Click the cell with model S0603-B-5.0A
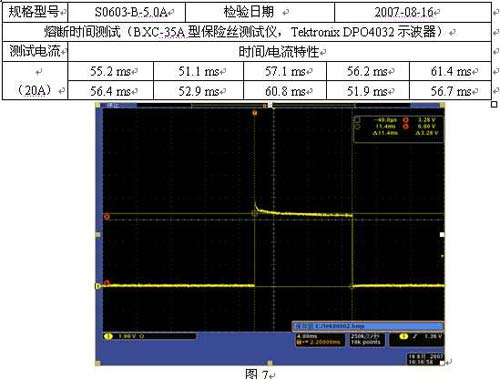This screenshot has width=500, height=379. pyautogui.click(x=127, y=12)
